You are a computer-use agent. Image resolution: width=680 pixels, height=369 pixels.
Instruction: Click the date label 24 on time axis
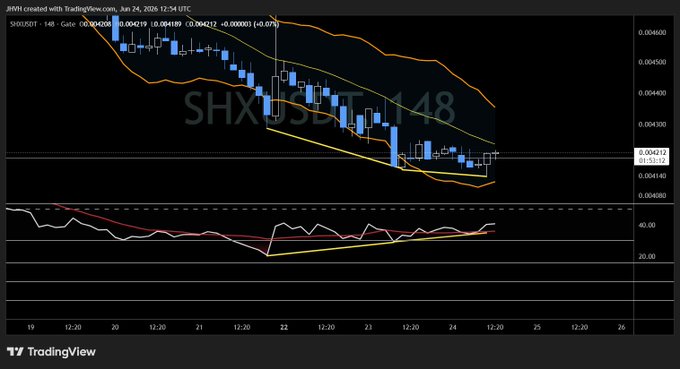coord(452,327)
